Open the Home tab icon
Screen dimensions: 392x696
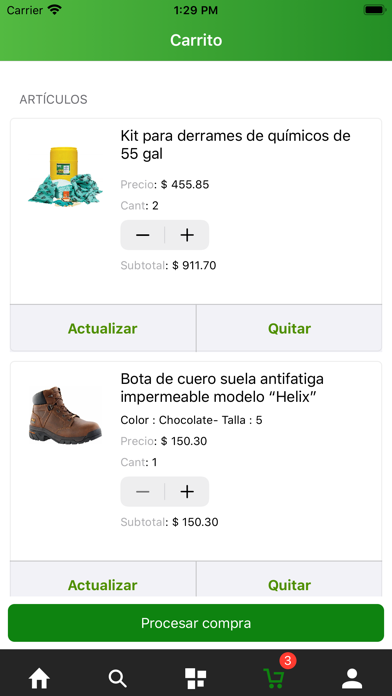pyautogui.click(x=39, y=679)
